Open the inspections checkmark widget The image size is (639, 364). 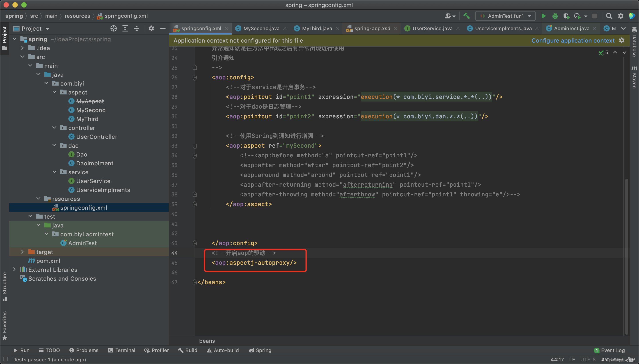tap(603, 53)
